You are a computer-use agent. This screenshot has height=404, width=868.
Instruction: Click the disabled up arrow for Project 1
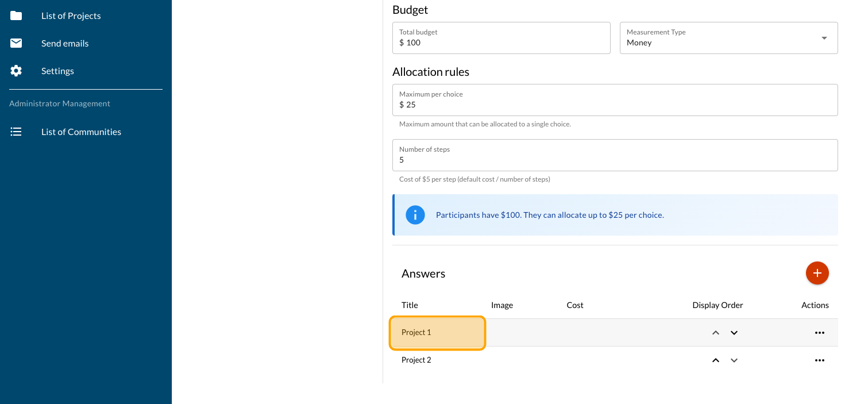(x=715, y=333)
